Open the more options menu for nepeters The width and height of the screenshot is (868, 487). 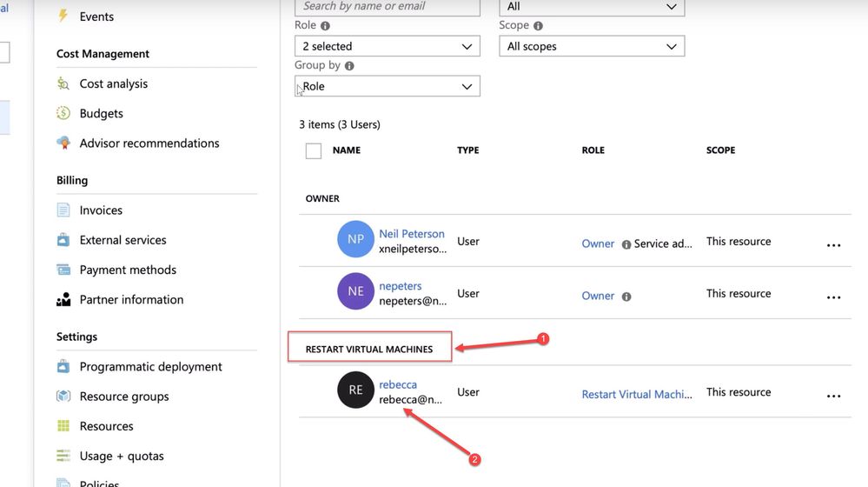[x=833, y=297]
